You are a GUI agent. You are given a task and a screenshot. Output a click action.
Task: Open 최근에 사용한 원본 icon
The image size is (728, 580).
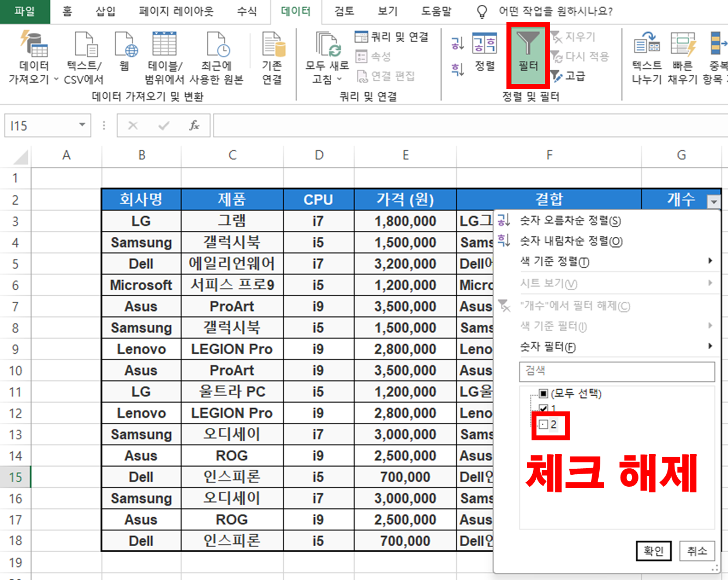[217, 44]
